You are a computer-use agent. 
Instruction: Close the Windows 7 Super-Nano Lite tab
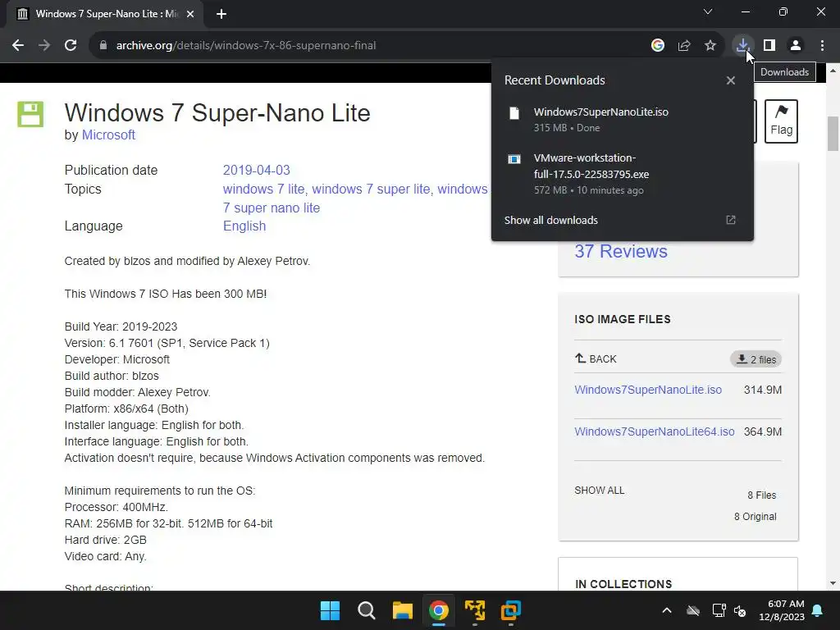click(x=190, y=14)
